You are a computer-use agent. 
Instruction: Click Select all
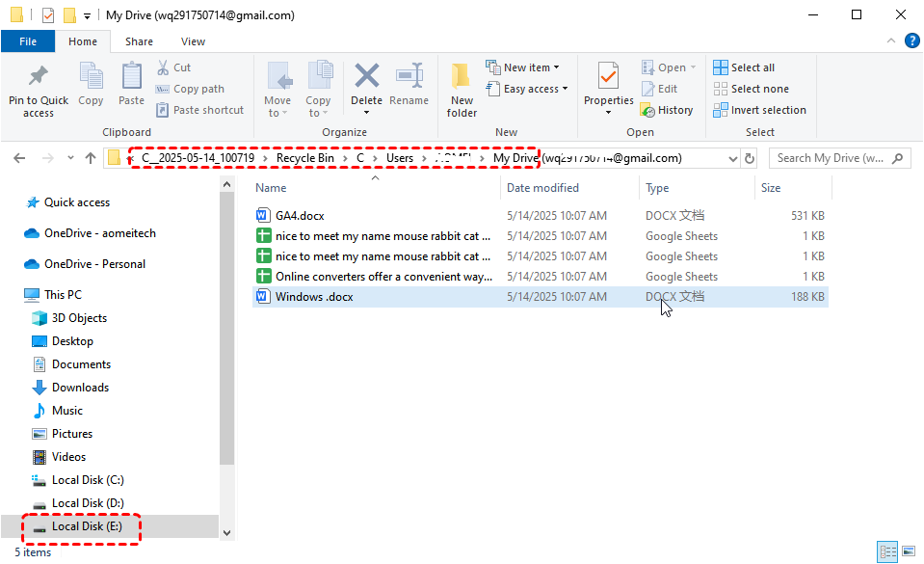(x=744, y=67)
